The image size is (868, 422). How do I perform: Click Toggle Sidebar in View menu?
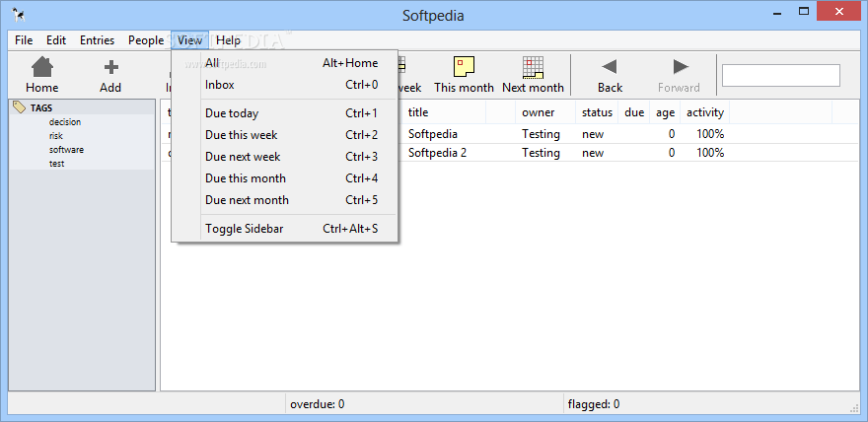coord(284,229)
